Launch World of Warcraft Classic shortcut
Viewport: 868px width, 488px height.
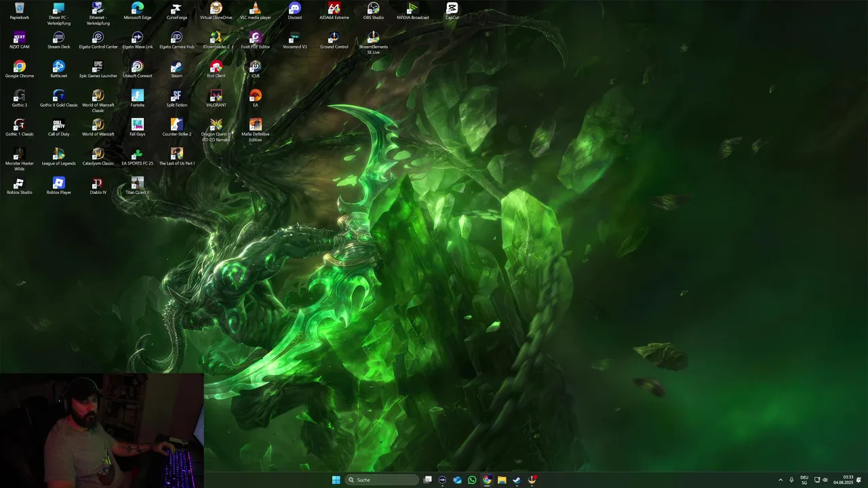pos(98,101)
